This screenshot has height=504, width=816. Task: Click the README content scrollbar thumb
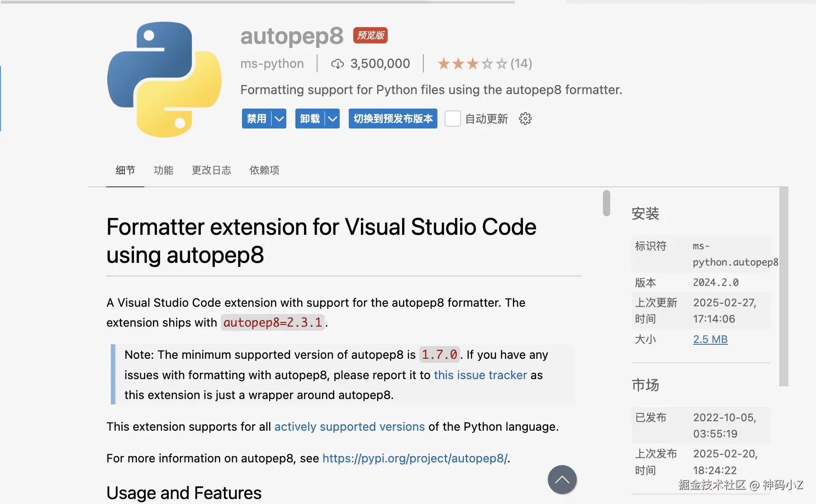[607, 203]
